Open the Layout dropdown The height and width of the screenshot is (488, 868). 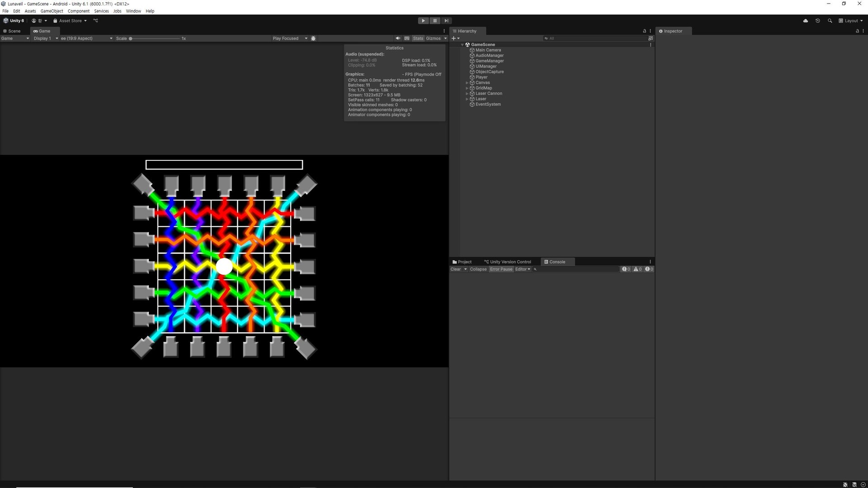(851, 21)
